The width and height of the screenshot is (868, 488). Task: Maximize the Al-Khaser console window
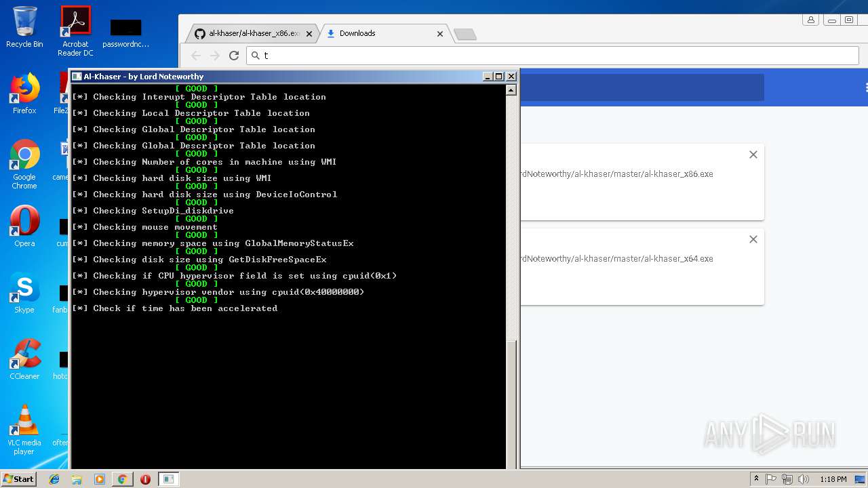point(499,77)
